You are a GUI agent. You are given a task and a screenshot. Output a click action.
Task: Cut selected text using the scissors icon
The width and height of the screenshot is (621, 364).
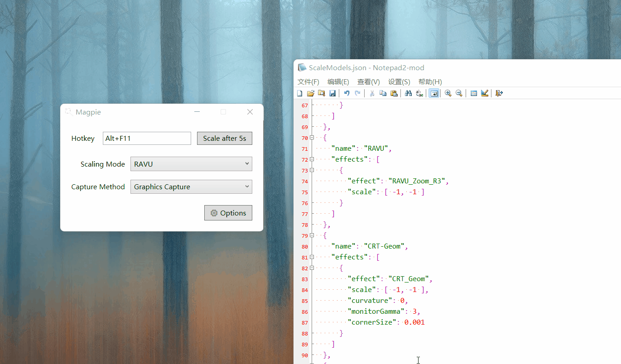(x=371, y=93)
